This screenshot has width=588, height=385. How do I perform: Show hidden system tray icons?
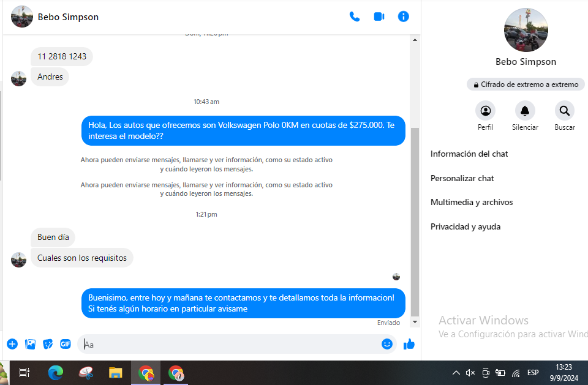[456, 373]
